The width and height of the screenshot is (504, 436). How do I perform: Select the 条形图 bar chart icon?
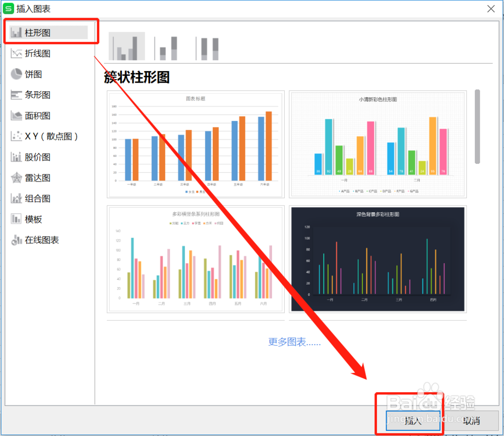click(16, 95)
